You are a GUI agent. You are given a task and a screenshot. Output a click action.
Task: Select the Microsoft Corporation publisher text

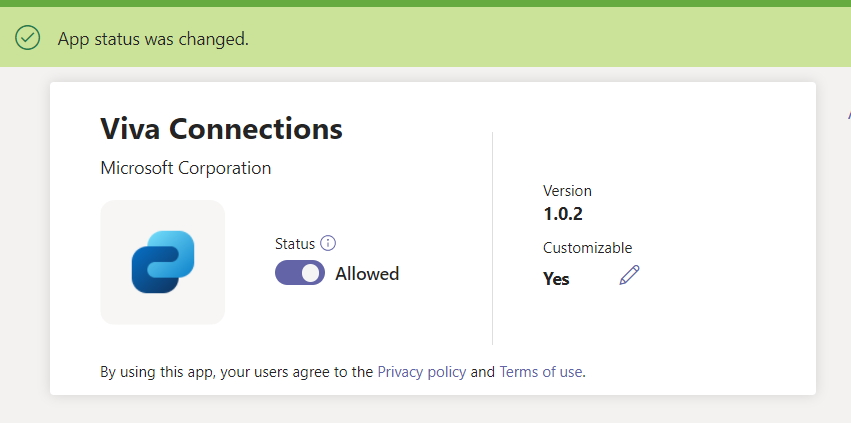[186, 168]
